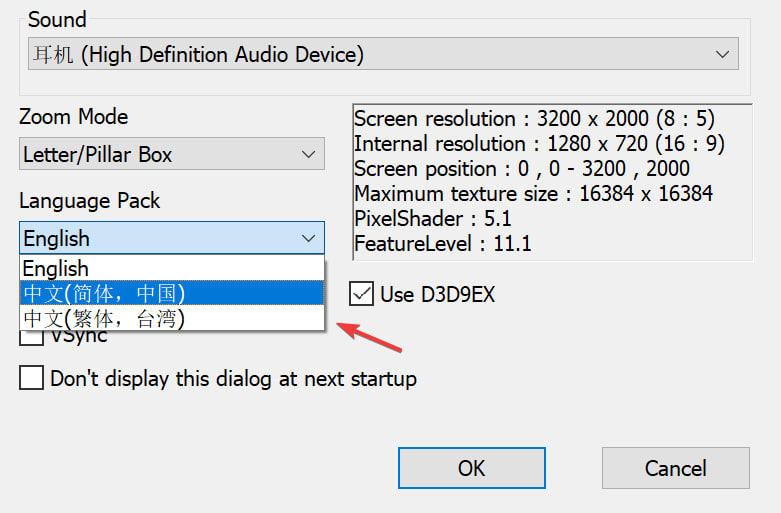This screenshot has height=513, width=781.
Task: Check Don't display this dialog at next startup
Action: tap(32, 378)
